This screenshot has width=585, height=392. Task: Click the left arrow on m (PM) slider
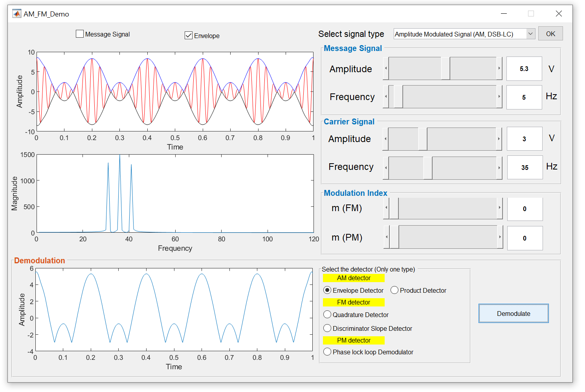point(386,237)
